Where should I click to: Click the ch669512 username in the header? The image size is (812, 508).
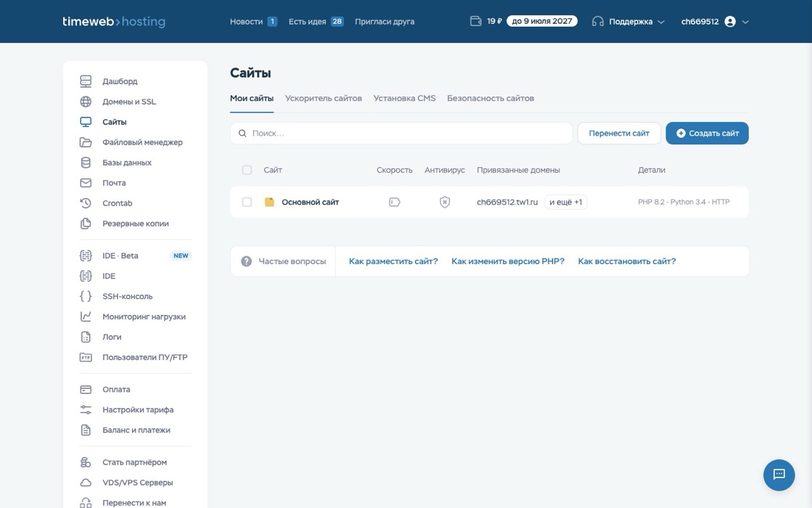click(700, 21)
